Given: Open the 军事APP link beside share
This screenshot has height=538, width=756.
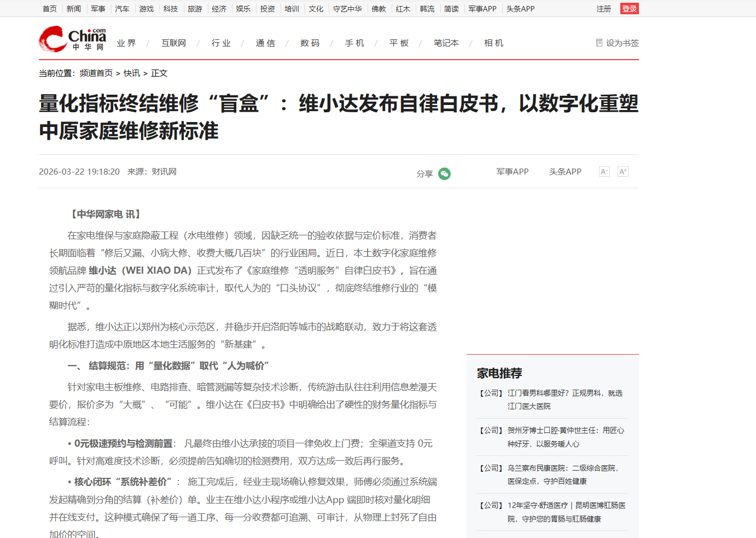Looking at the screenshot, I should (513, 172).
